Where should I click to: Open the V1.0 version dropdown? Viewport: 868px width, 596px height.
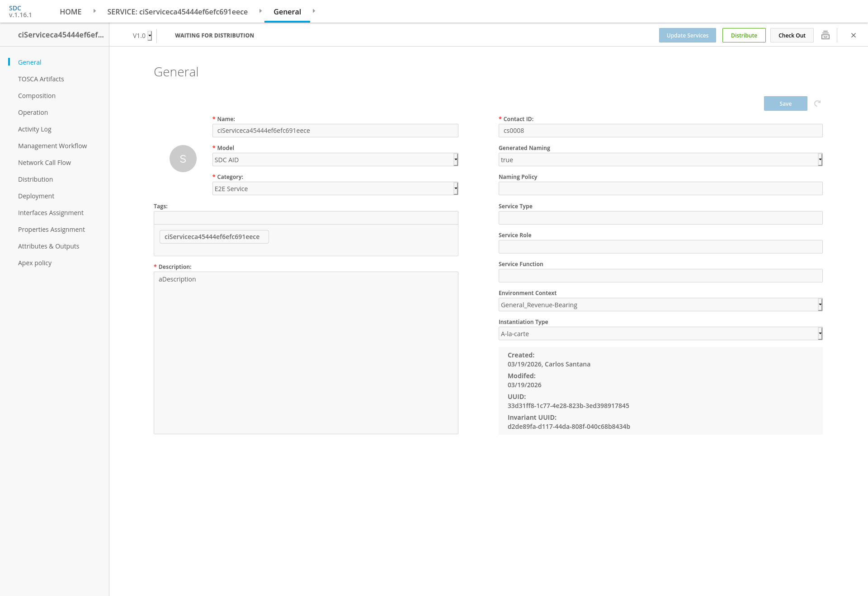pyautogui.click(x=142, y=36)
